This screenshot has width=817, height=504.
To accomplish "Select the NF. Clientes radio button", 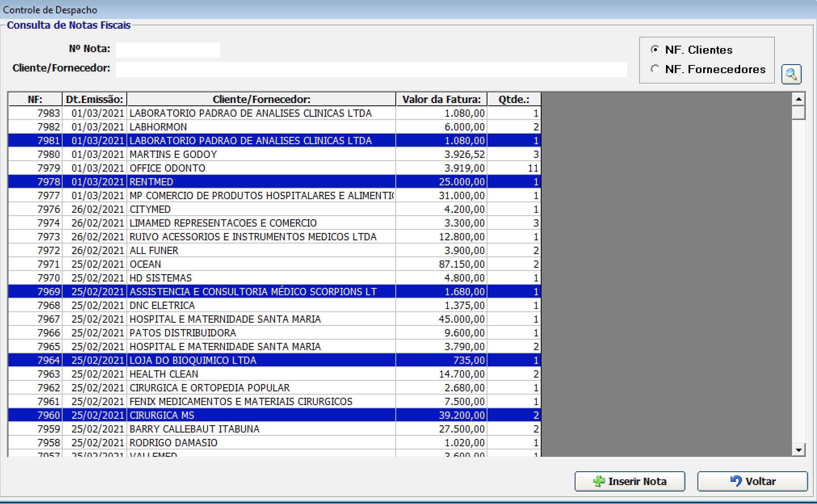I will (x=655, y=50).
